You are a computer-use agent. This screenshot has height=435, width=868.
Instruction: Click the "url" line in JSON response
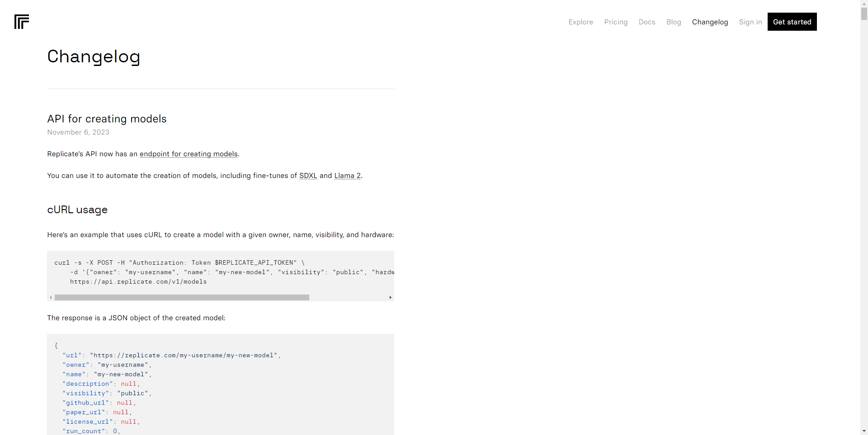point(171,355)
